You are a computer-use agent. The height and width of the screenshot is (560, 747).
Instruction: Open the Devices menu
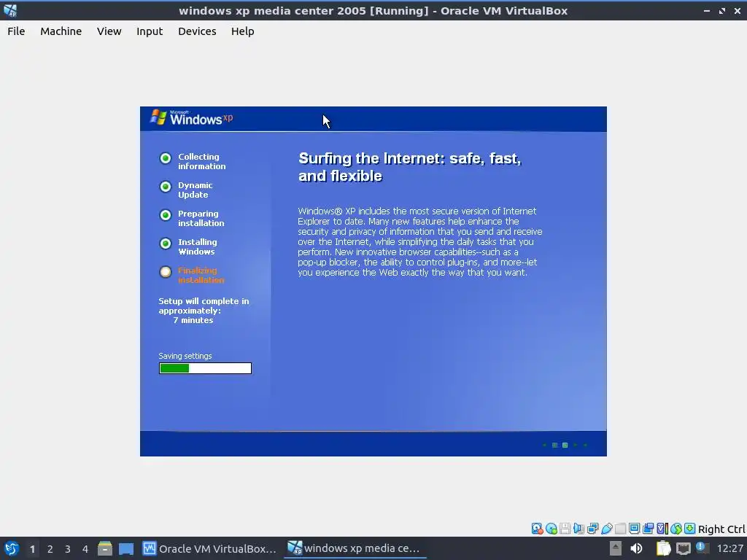(x=197, y=31)
